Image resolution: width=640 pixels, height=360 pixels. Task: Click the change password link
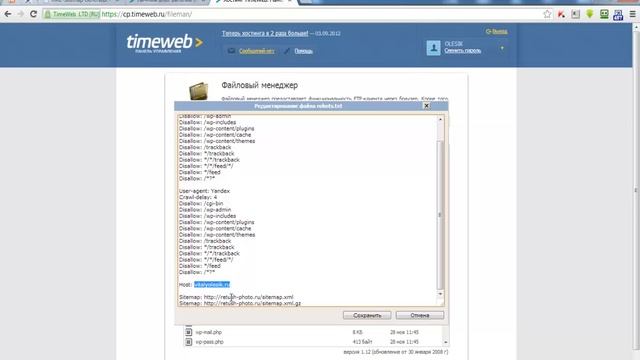coord(462,51)
